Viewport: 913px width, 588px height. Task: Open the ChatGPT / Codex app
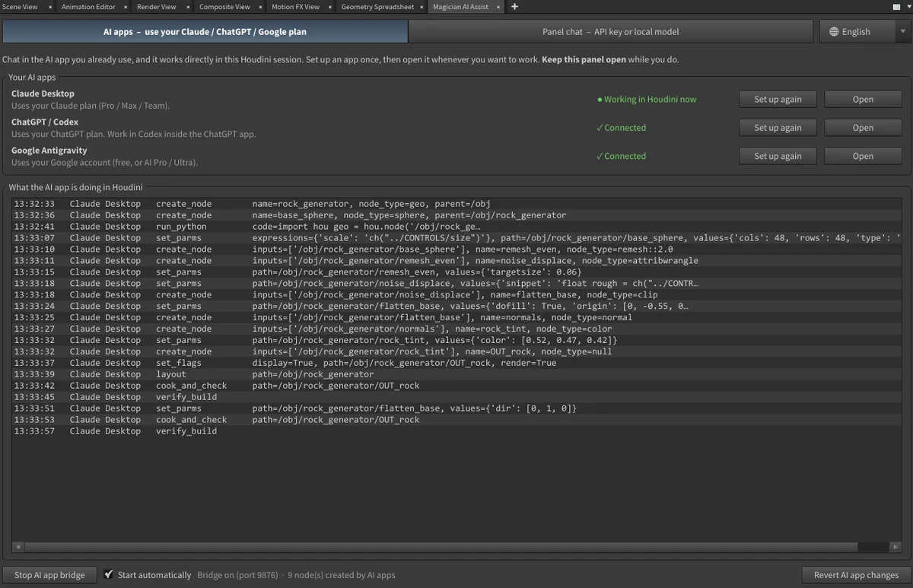tap(863, 128)
